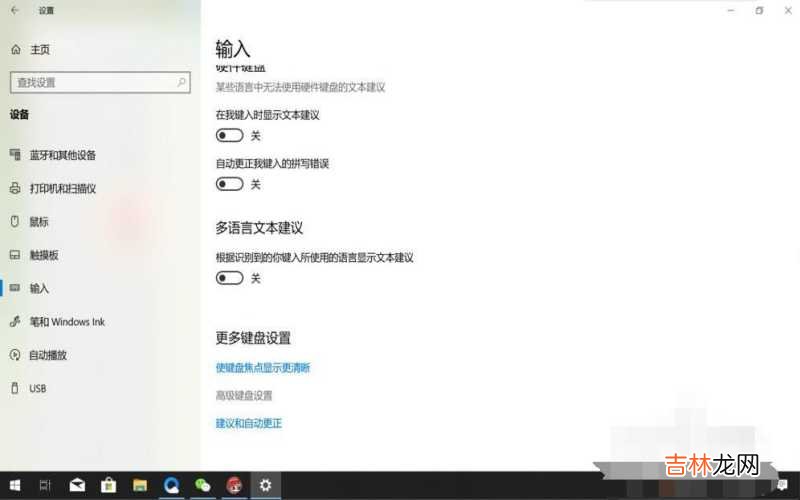This screenshot has width=800, height=500.
Task: Open 使键盘焦点显示更清晰 link
Action: pos(263,368)
